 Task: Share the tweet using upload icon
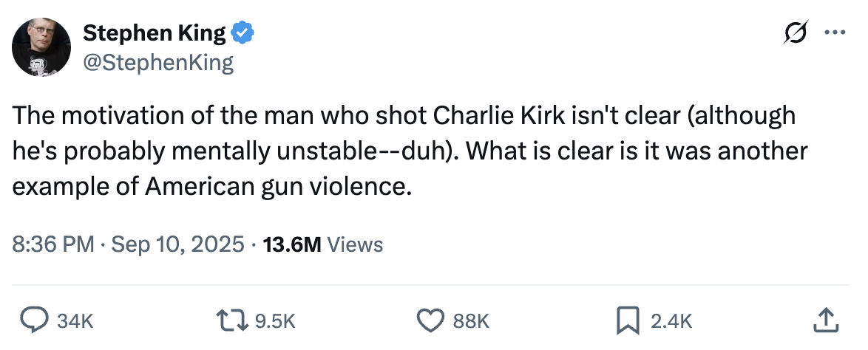click(x=824, y=319)
